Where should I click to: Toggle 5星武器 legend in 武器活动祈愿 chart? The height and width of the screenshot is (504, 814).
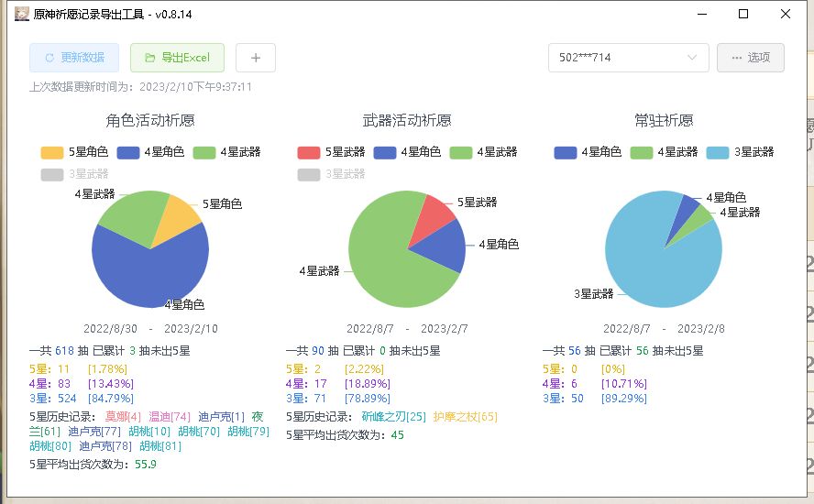point(331,152)
